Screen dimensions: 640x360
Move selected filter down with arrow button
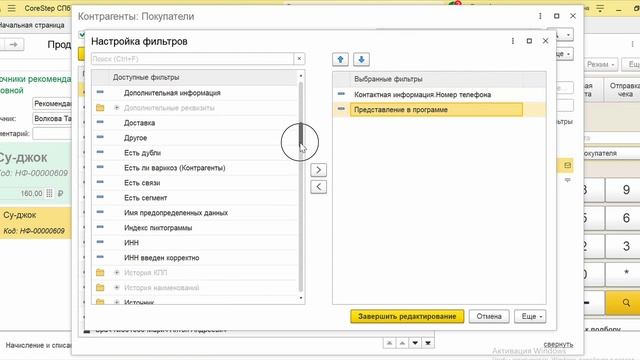click(x=361, y=60)
